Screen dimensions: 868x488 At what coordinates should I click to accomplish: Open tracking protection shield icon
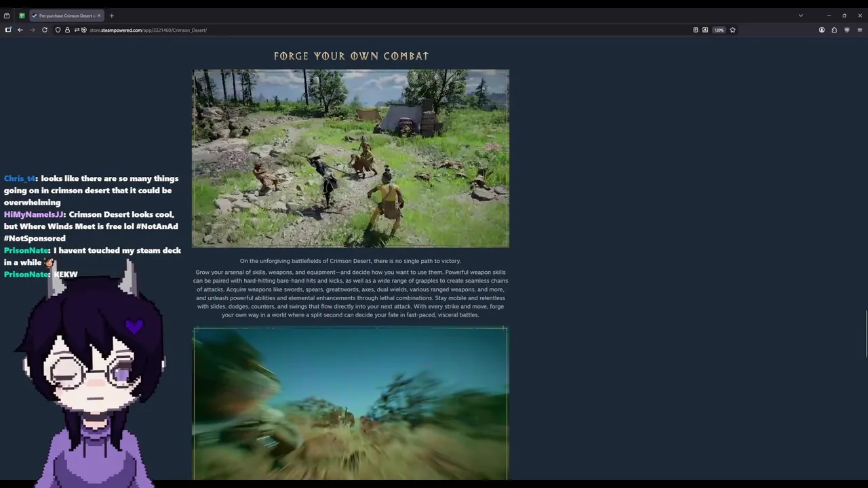coord(58,30)
